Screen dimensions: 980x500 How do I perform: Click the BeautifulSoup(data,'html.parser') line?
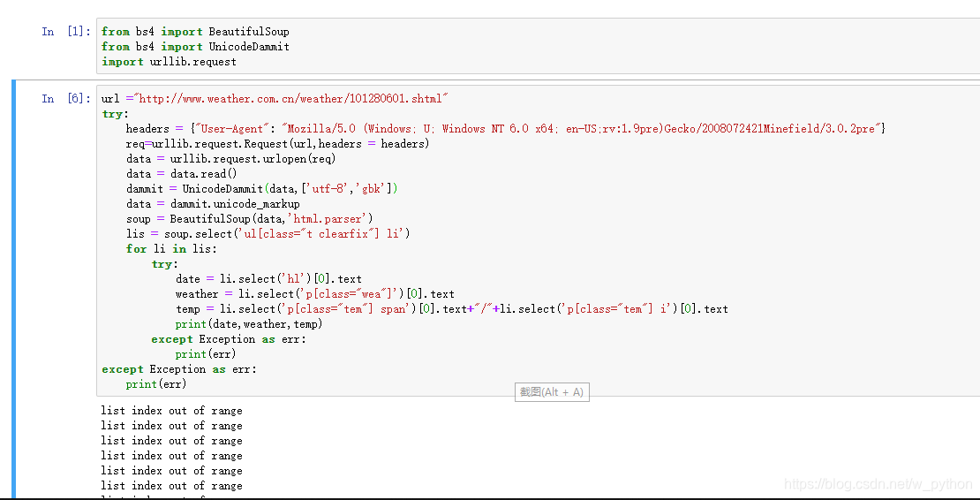[x=249, y=219]
